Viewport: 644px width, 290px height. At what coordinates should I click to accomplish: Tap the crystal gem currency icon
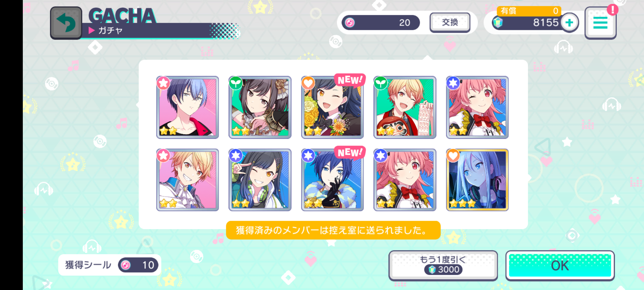[x=498, y=23]
